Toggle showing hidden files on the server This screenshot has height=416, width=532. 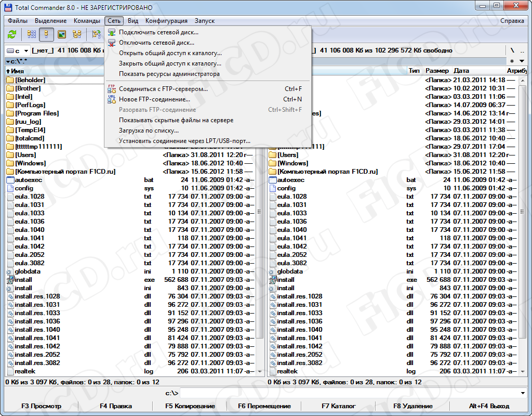(208, 120)
